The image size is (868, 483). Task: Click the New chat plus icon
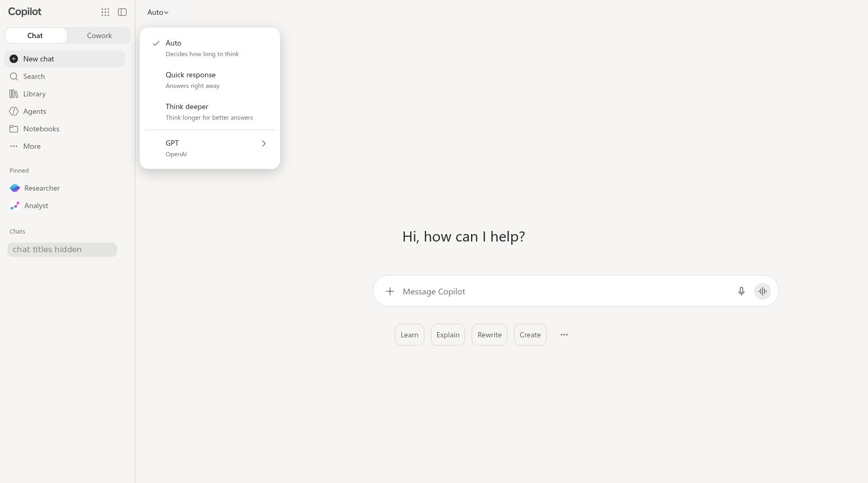[x=14, y=59]
